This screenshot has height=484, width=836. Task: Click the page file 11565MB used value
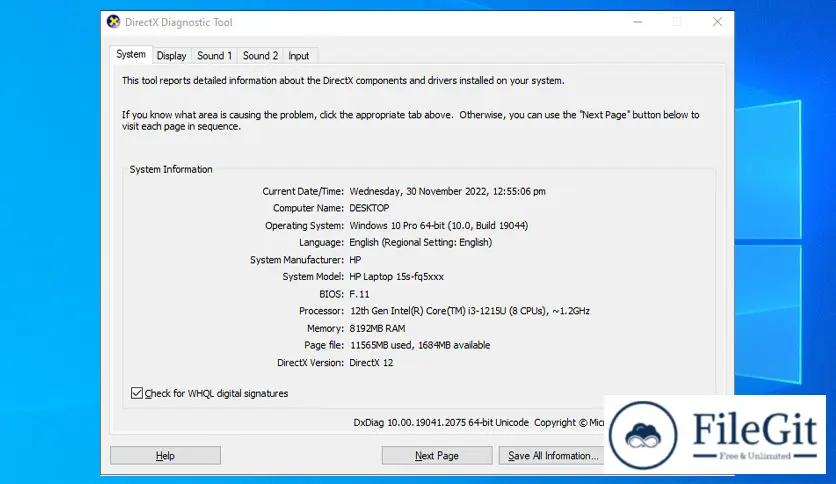click(x=420, y=345)
